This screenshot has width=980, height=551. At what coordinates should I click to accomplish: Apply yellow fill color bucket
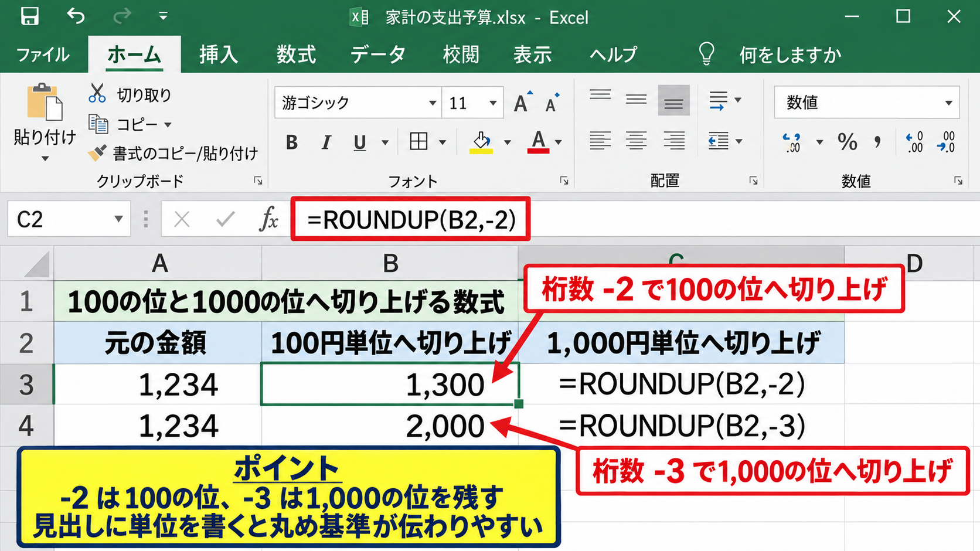pos(481,142)
